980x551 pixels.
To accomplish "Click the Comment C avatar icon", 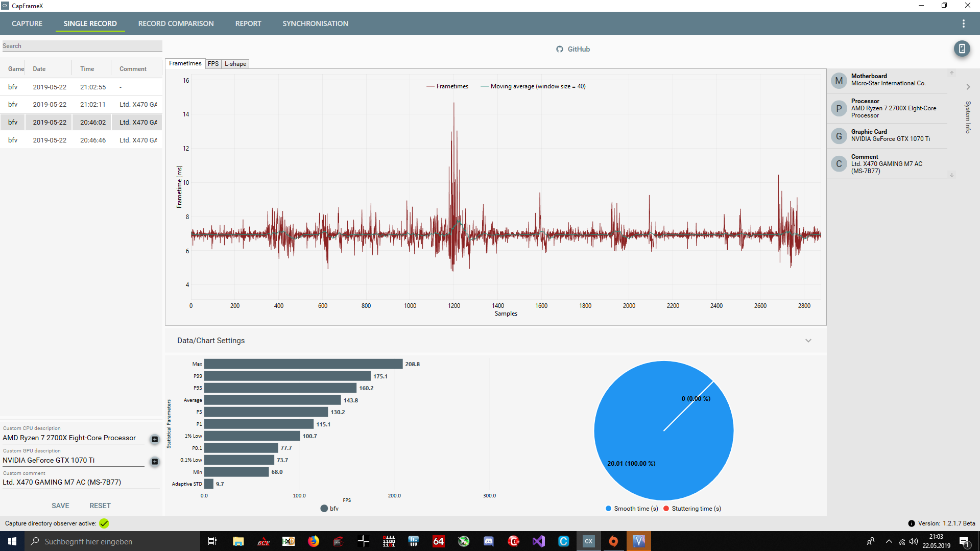I will (839, 164).
